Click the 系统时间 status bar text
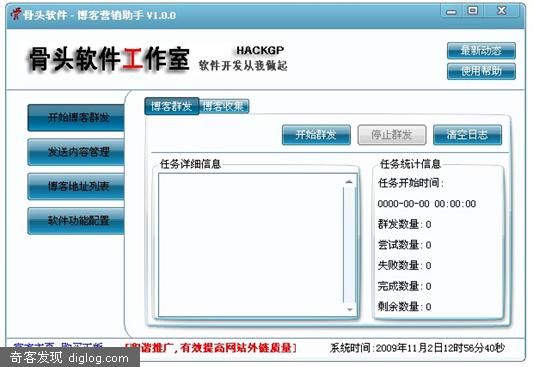Viewport: 533px width, 367px height. 417,348
